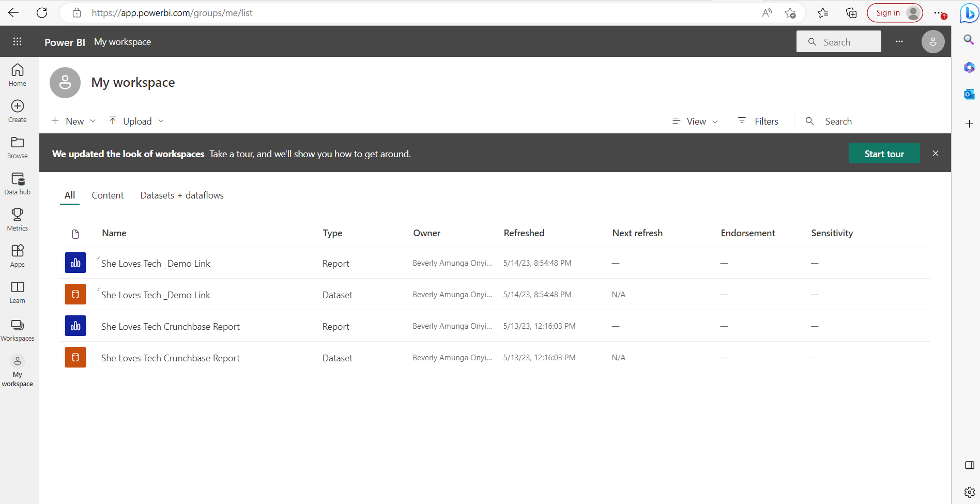Open the Filters panel
The image size is (980, 504).
tap(758, 121)
